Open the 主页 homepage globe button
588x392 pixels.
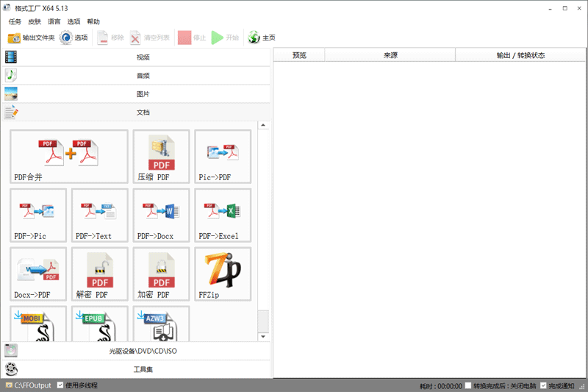(262, 38)
